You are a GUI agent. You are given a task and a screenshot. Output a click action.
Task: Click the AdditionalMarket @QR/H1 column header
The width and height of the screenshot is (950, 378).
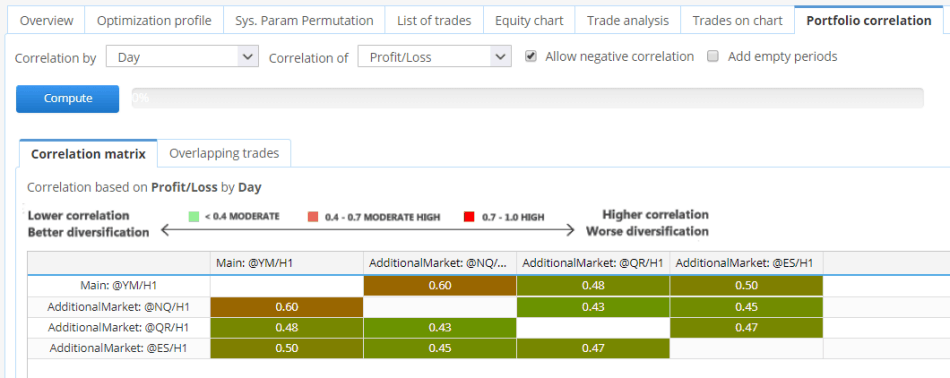coord(593,264)
